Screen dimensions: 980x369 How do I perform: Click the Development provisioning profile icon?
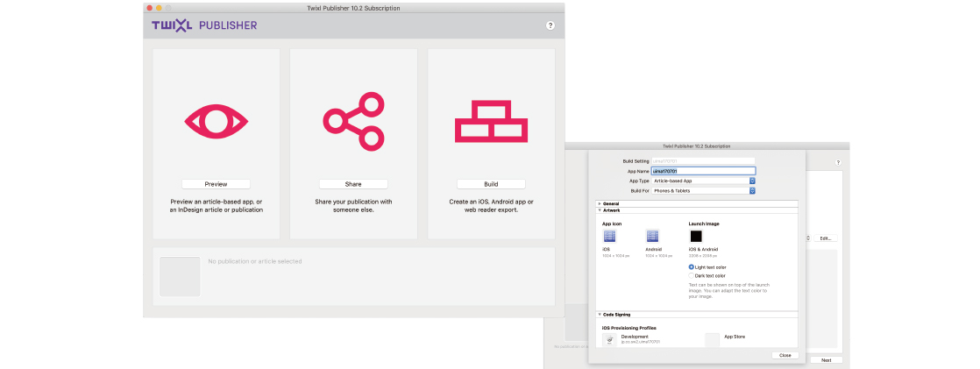tap(609, 339)
